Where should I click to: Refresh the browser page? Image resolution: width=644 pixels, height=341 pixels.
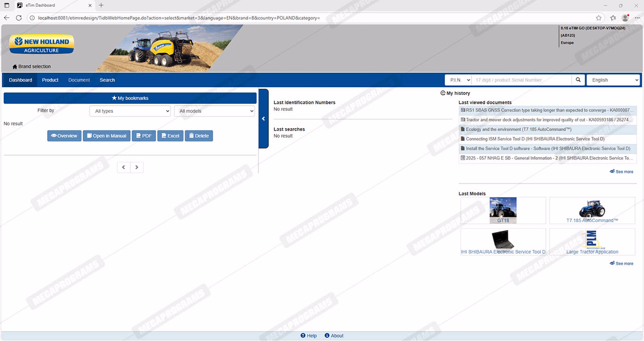pos(19,18)
